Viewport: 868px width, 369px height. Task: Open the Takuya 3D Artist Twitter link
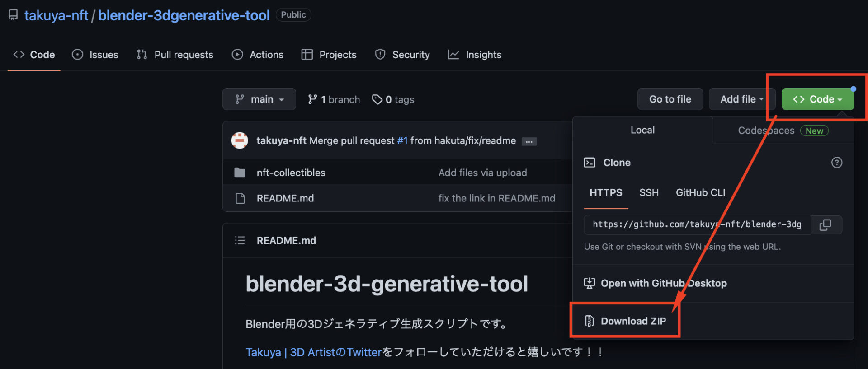[313, 352]
